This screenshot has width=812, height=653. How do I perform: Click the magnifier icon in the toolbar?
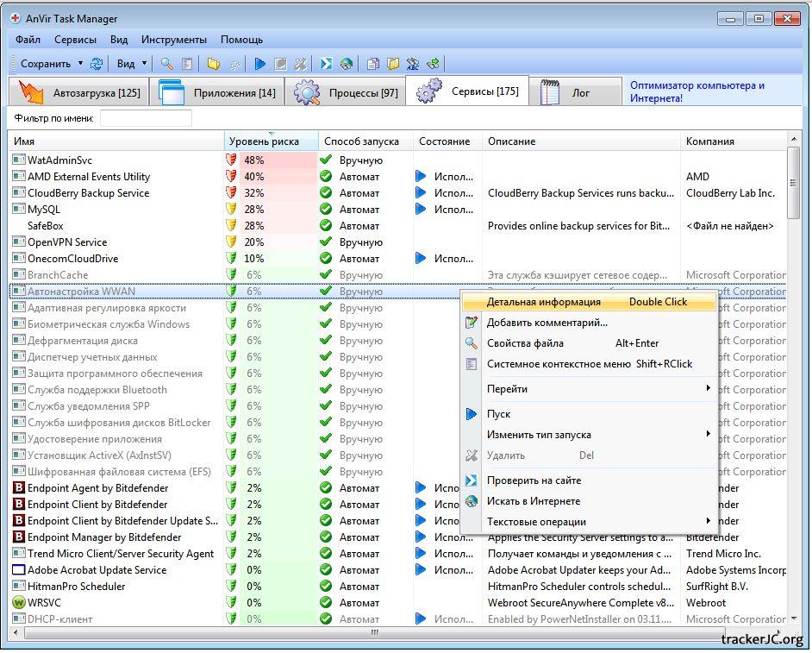click(167, 63)
